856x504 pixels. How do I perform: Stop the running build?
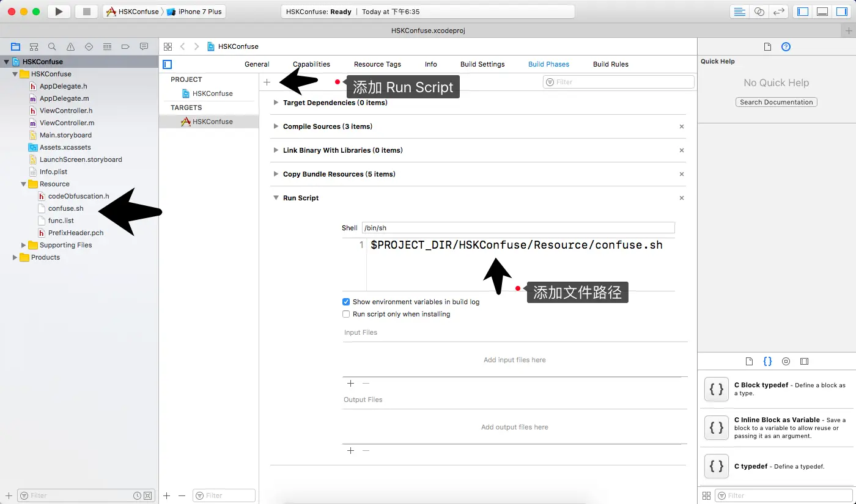(86, 12)
